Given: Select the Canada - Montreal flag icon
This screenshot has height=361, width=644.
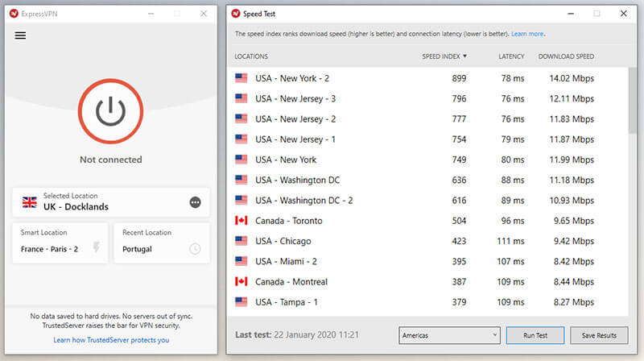Looking at the screenshot, I should tap(241, 282).
